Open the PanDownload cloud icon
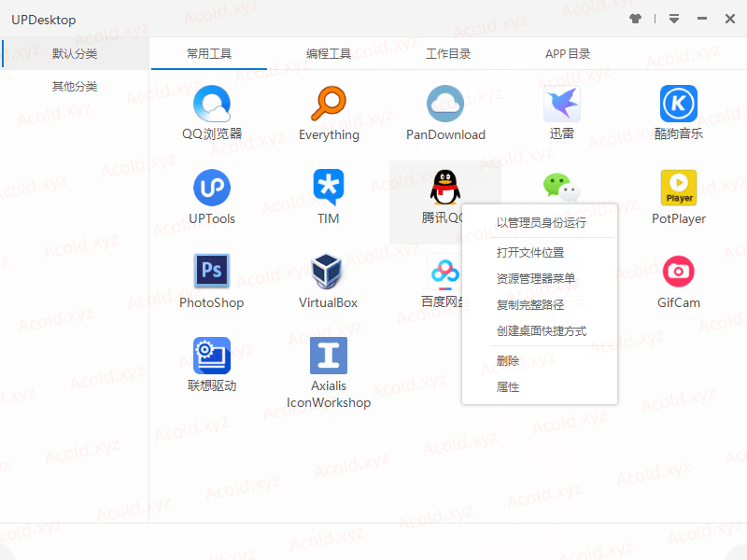The height and width of the screenshot is (560, 747). click(x=445, y=104)
